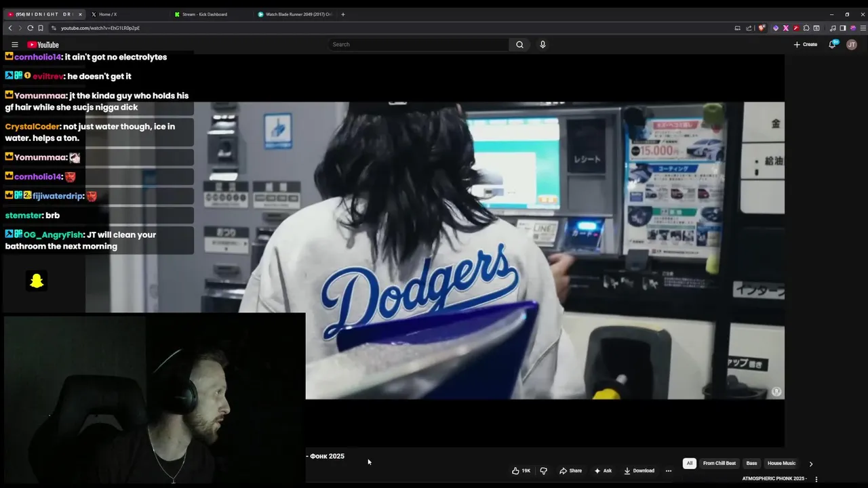Open the browser main hamburger menu
Viewport: 868px width, 488px height.
tap(863, 28)
